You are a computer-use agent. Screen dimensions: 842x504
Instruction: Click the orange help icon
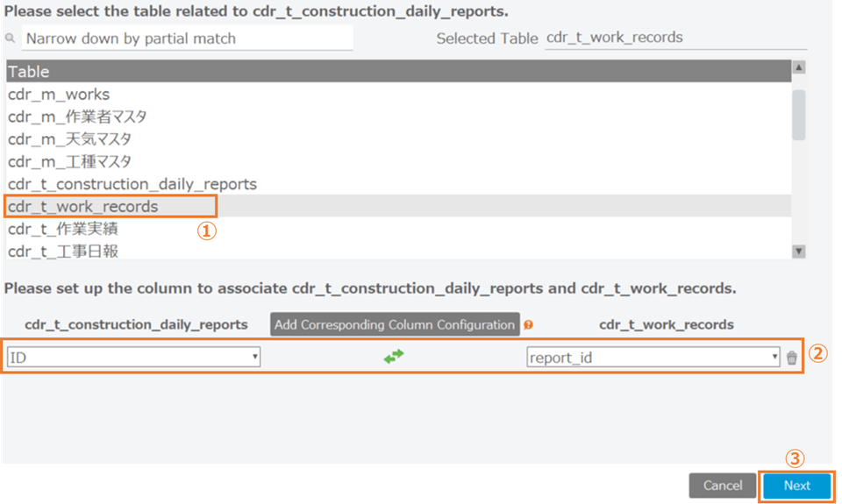coord(528,325)
